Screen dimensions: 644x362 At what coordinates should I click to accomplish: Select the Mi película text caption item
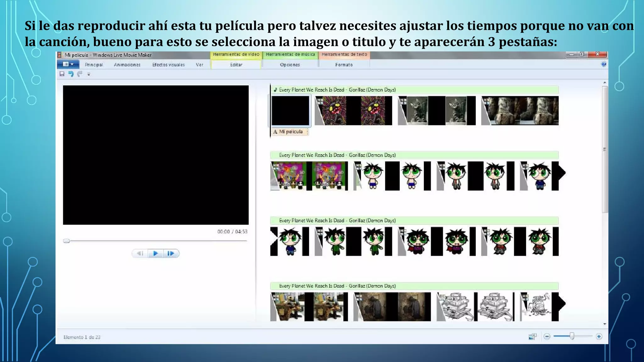click(290, 132)
